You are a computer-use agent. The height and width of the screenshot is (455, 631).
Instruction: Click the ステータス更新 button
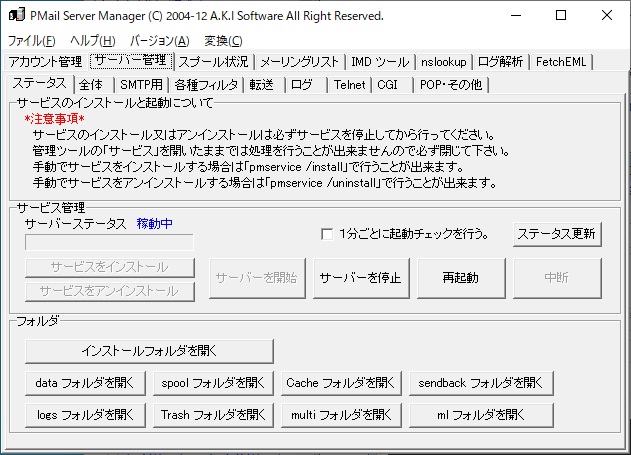point(557,234)
